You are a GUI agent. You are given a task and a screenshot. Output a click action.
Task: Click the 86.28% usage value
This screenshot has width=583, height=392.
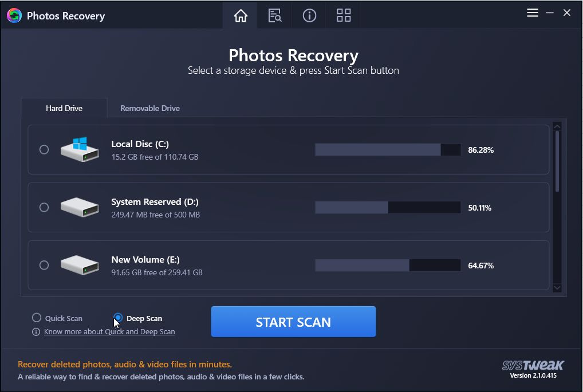click(x=480, y=150)
